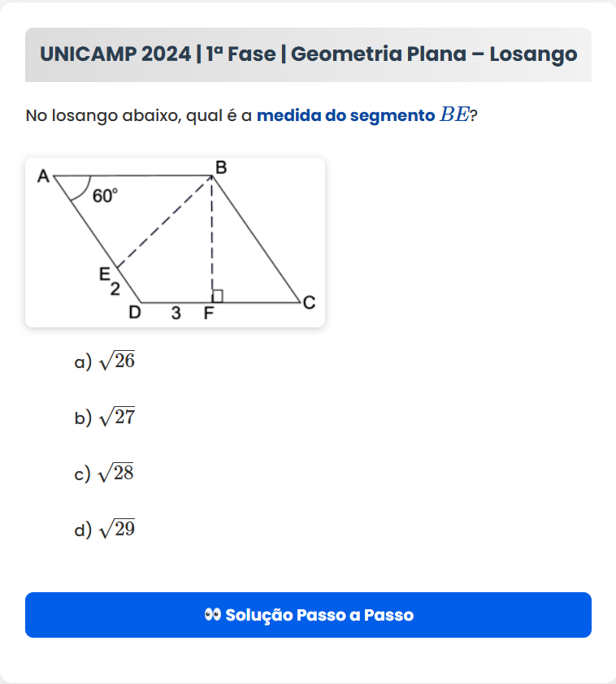Select answer option d) √29
The width and height of the screenshot is (616, 684).
(105, 530)
